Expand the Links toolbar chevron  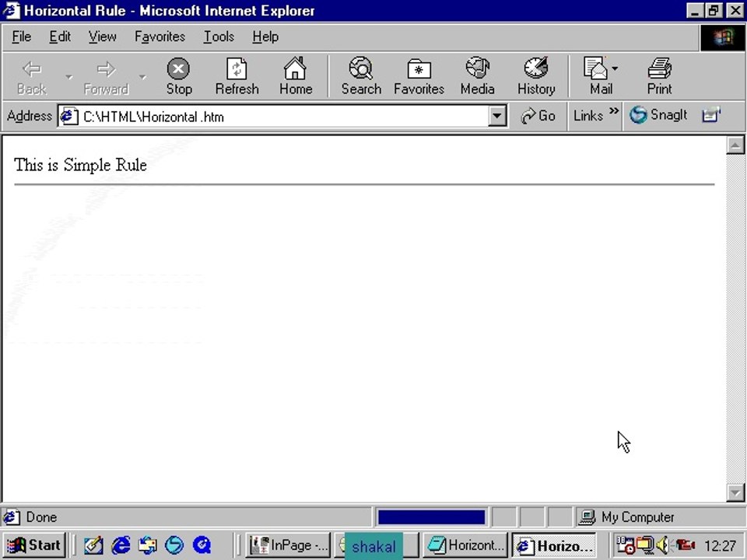[614, 111]
